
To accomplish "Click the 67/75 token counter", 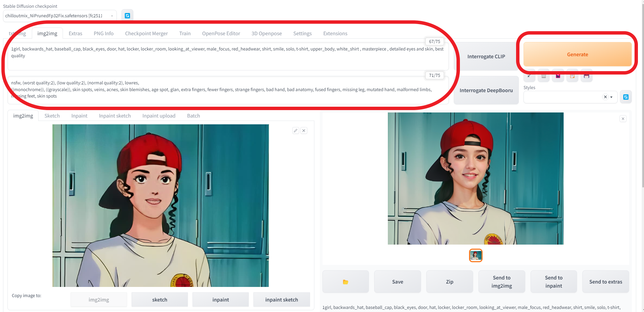I will point(435,41).
